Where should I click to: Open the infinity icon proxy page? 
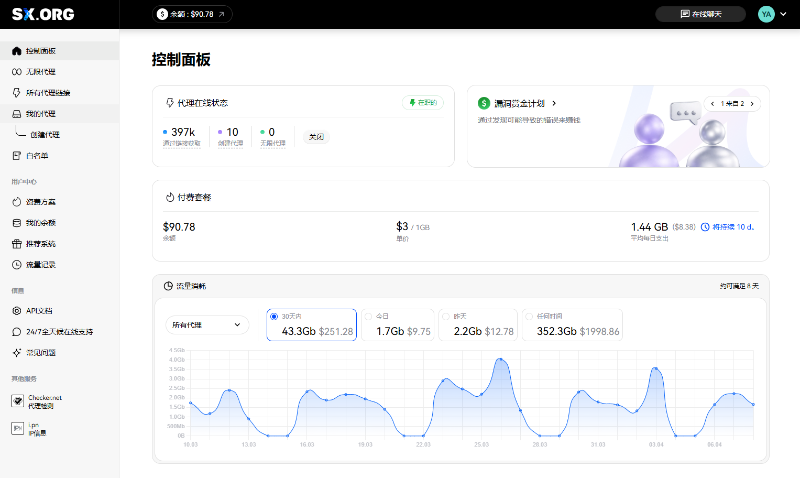coord(16,72)
